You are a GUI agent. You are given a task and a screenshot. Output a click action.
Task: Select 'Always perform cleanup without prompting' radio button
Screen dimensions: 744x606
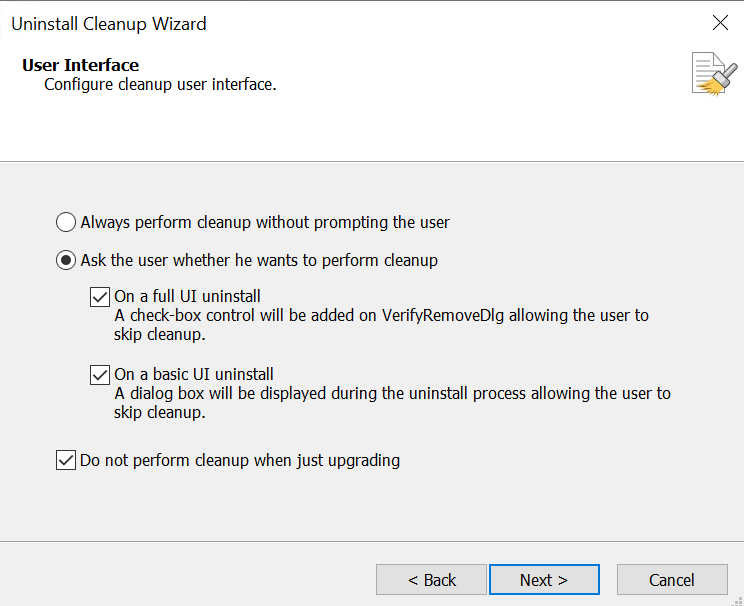click(66, 222)
